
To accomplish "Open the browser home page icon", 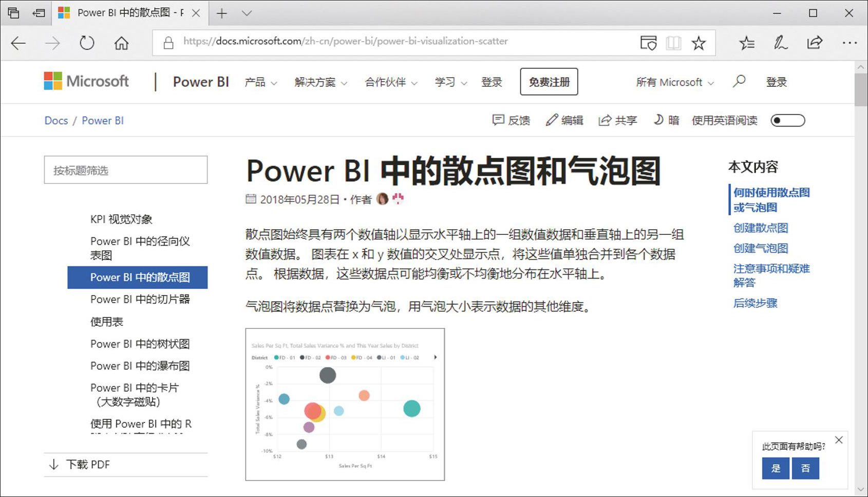I will [x=121, y=43].
